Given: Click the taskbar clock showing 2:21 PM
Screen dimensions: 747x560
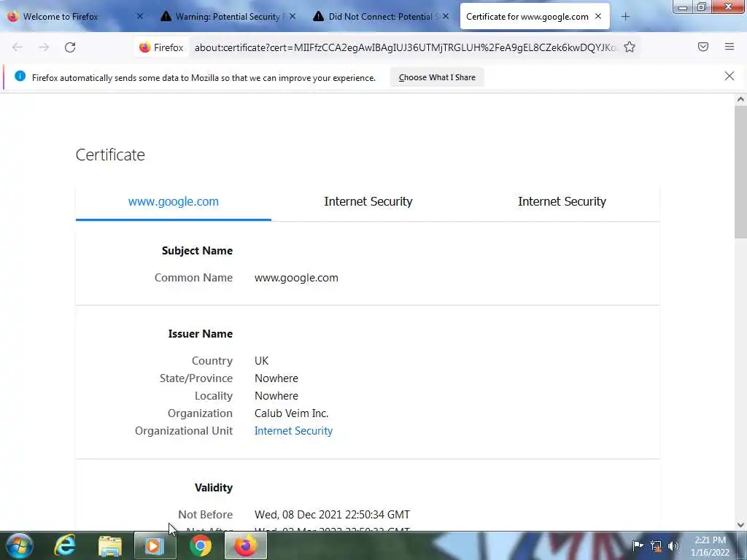Looking at the screenshot, I should pos(711,546).
